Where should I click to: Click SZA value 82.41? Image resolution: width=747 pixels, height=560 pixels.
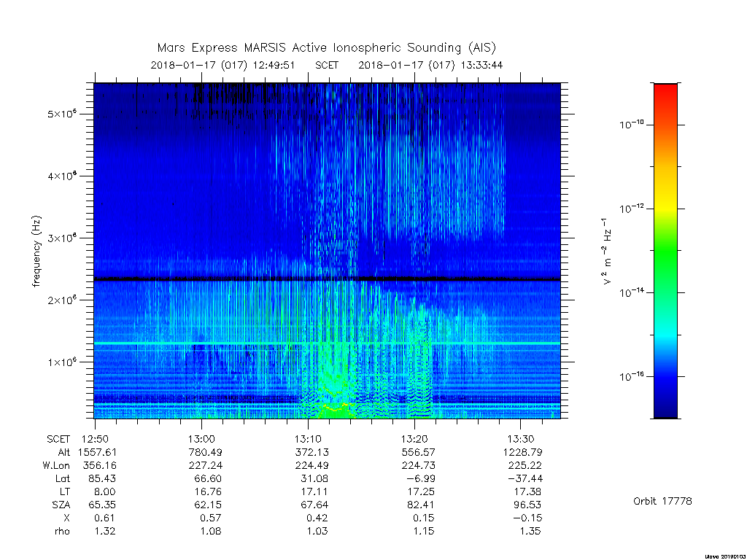tap(420, 505)
